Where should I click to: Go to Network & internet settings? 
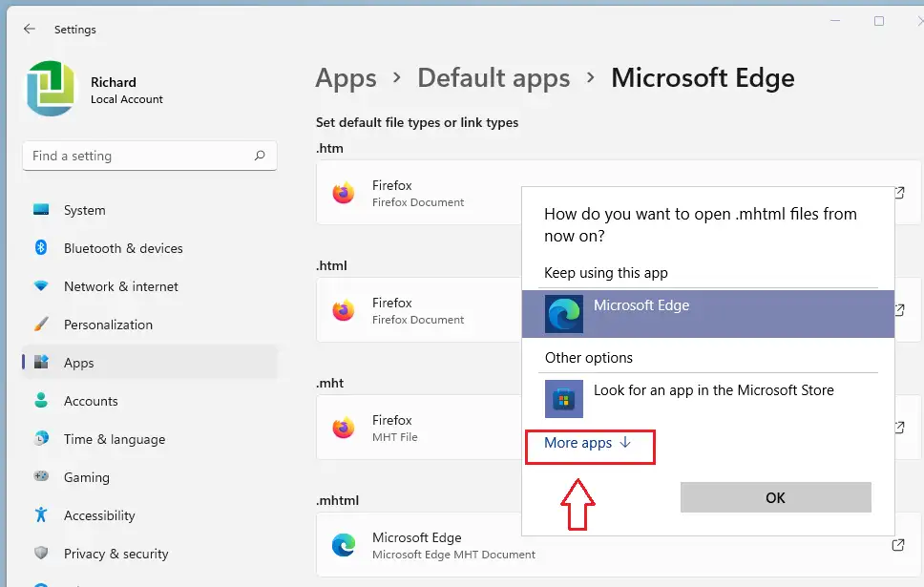[121, 286]
